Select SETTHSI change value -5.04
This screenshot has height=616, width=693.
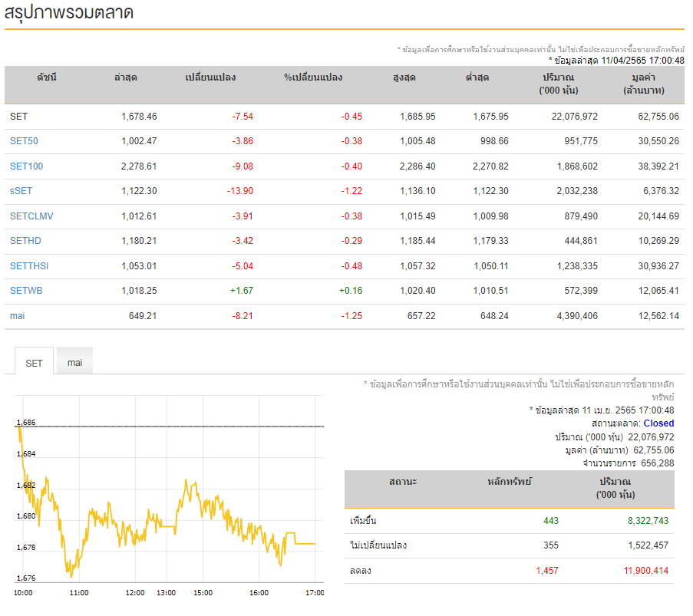point(243,266)
